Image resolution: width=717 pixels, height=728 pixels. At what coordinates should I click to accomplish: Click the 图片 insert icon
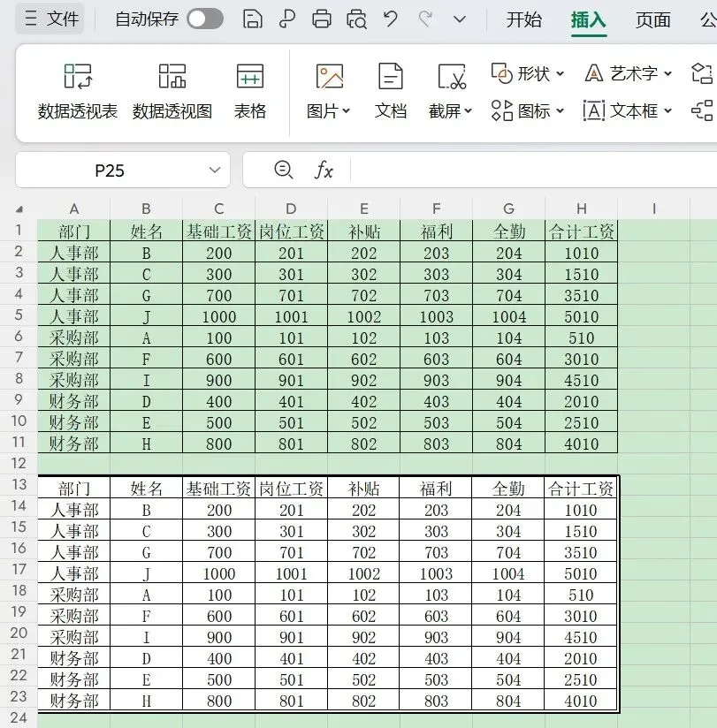coord(330,76)
